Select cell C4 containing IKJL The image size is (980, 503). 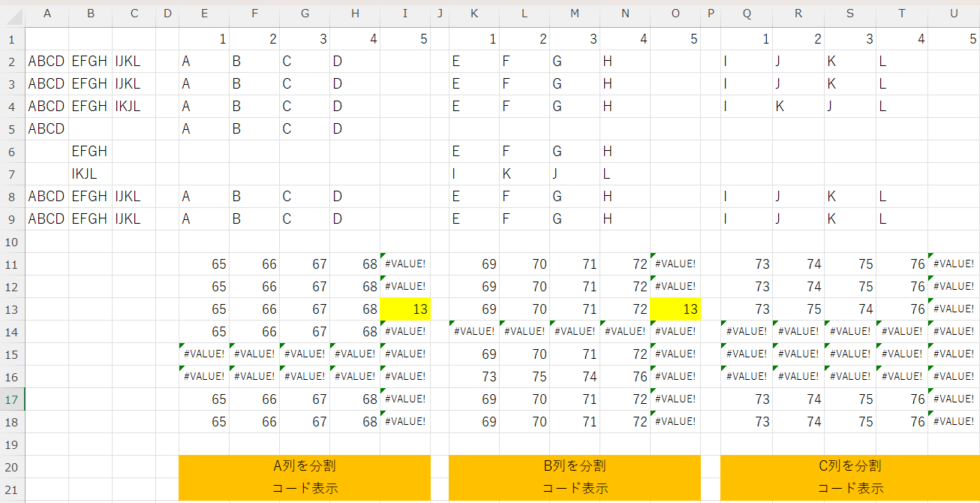pyautogui.click(x=134, y=107)
